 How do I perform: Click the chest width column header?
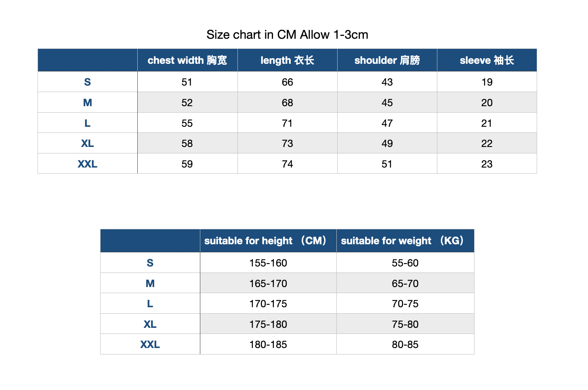187,60
